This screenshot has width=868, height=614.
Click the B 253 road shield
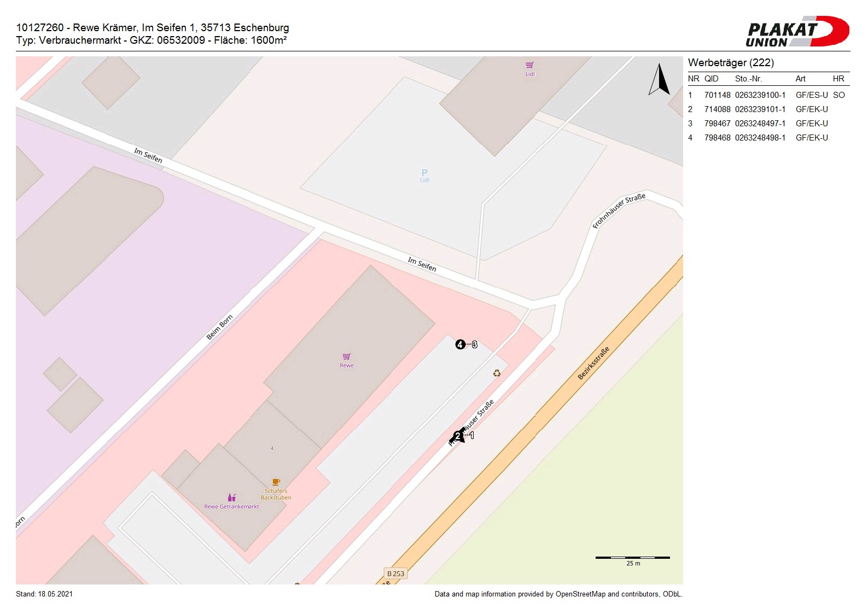395,574
